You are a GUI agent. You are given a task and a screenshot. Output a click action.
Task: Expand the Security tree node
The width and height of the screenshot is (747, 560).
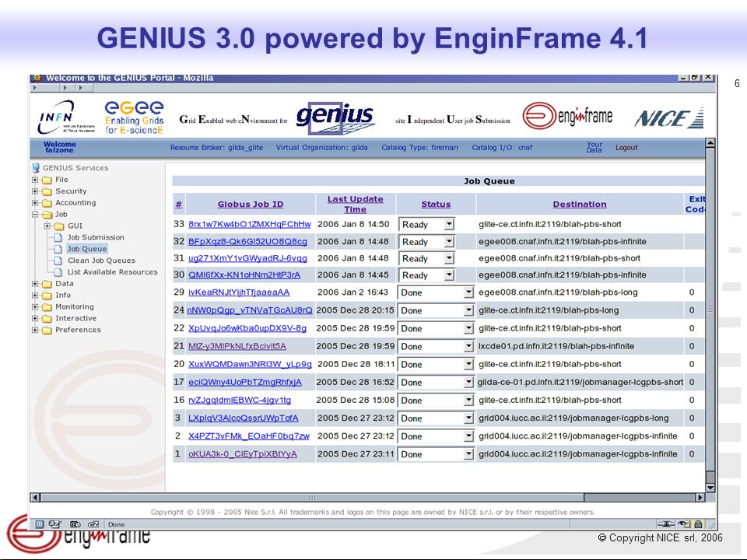point(35,191)
